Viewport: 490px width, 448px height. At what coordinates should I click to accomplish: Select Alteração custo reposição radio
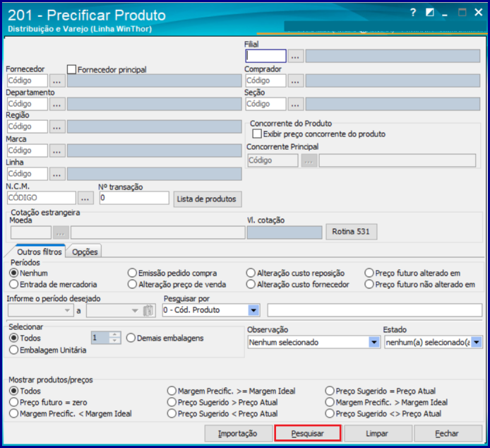251,273
